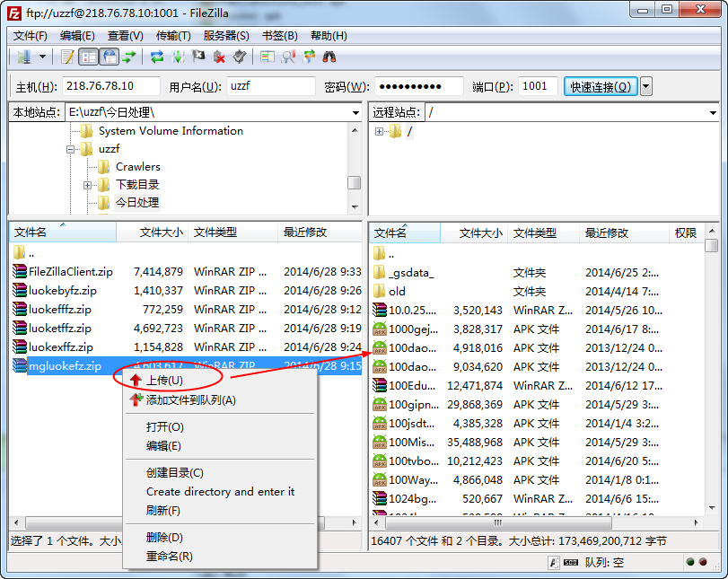Open the Quickconnect history dropdown arrow
Image resolution: width=728 pixels, height=579 pixels.
(x=646, y=86)
